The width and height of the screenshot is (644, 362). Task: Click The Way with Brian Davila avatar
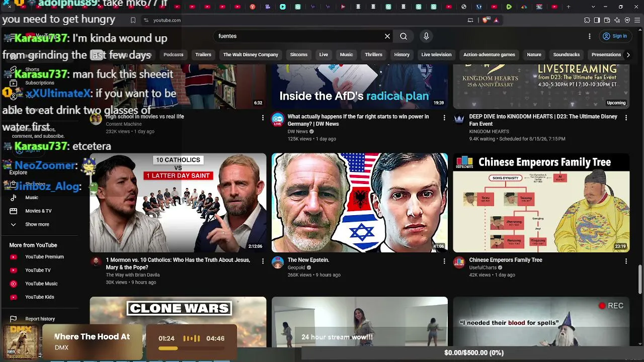point(96,262)
